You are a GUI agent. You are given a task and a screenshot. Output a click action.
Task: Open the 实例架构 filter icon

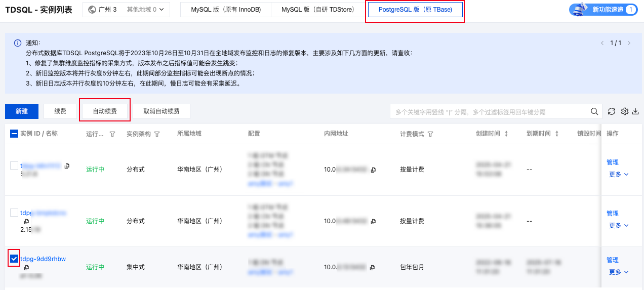[157, 134]
